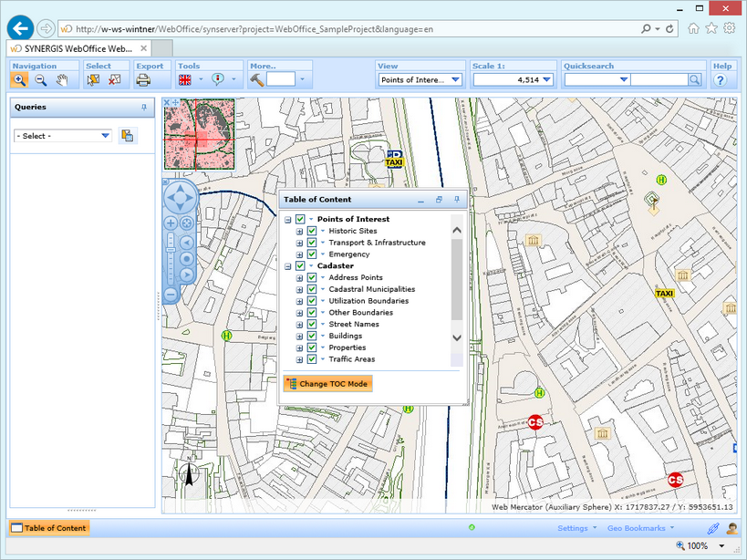Open the Settings link at bottom

tap(575, 528)
